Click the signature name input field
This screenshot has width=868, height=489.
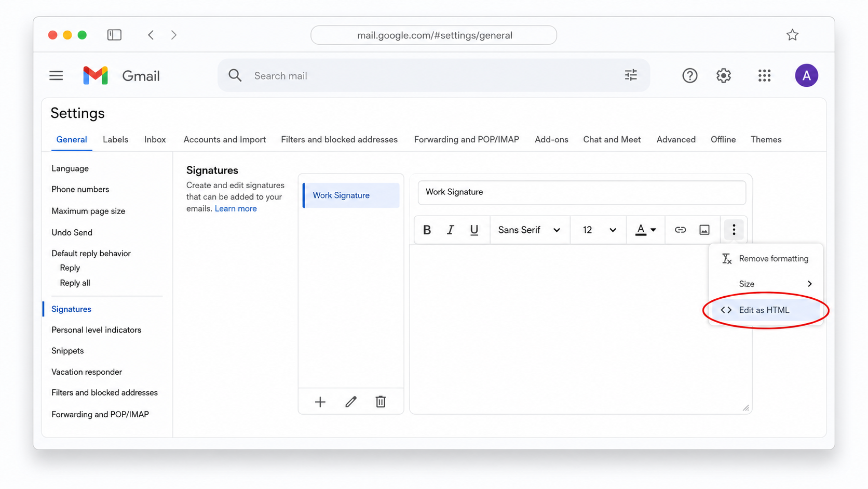(581, 192)
